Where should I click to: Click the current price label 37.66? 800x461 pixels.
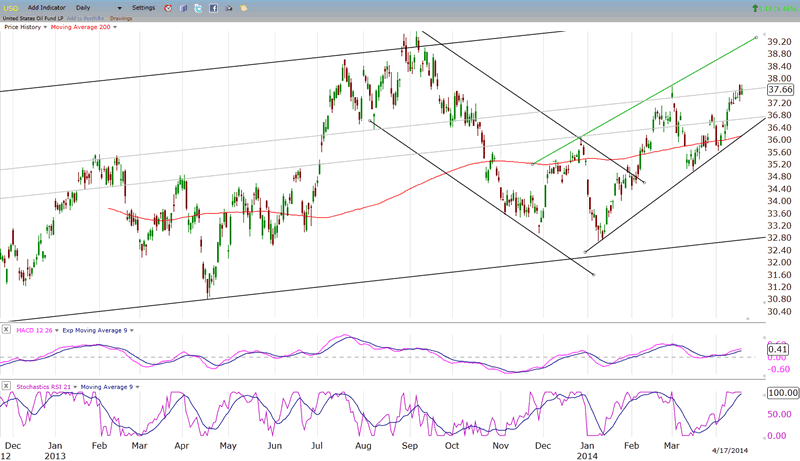tap(781, 90)
